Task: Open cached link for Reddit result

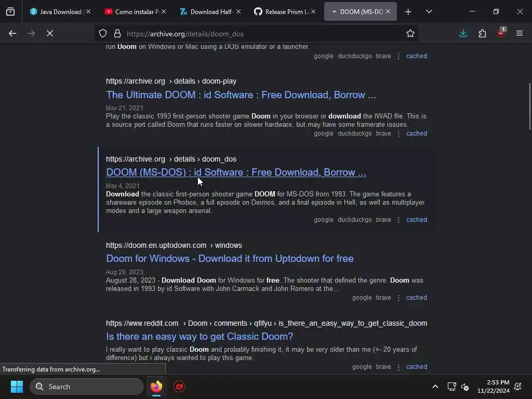Action: 417,367
